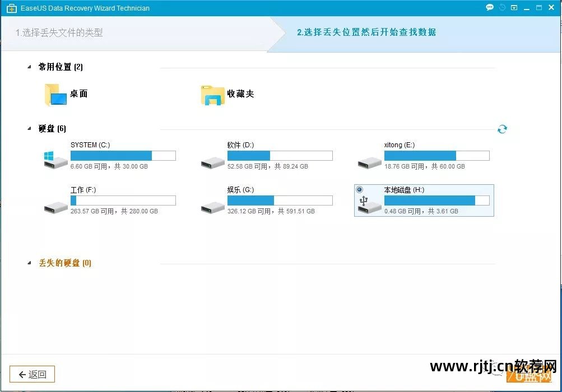The height and width of the screenshot is (392, 562).
Task: Click the 本地磁盘 (H:) usage bar
Action: click(436, 200)
